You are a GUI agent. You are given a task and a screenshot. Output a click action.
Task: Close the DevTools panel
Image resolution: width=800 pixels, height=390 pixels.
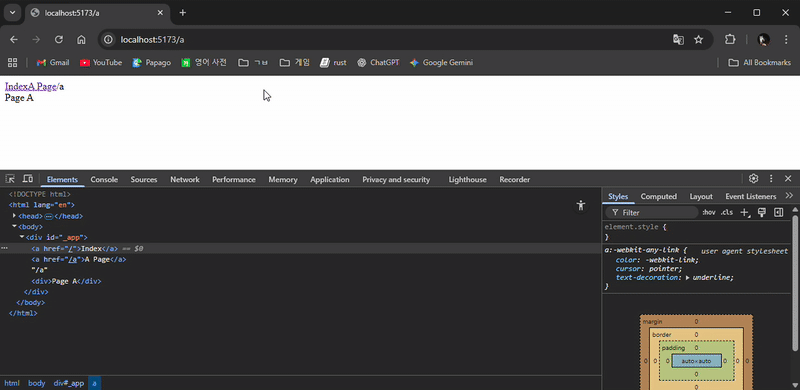click(788, 179)
